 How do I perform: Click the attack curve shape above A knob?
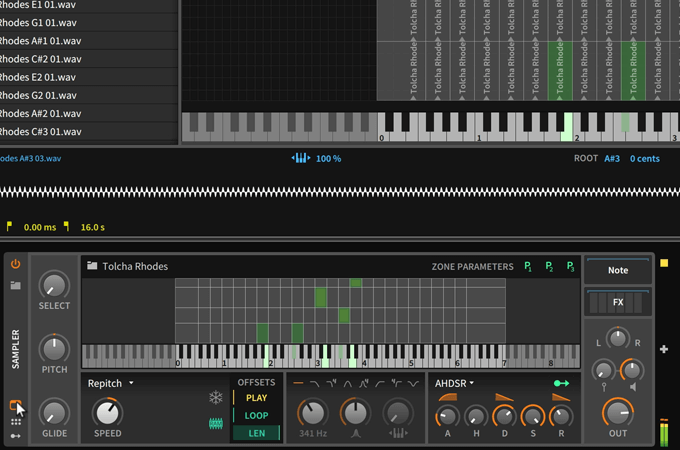pos(448,397)
